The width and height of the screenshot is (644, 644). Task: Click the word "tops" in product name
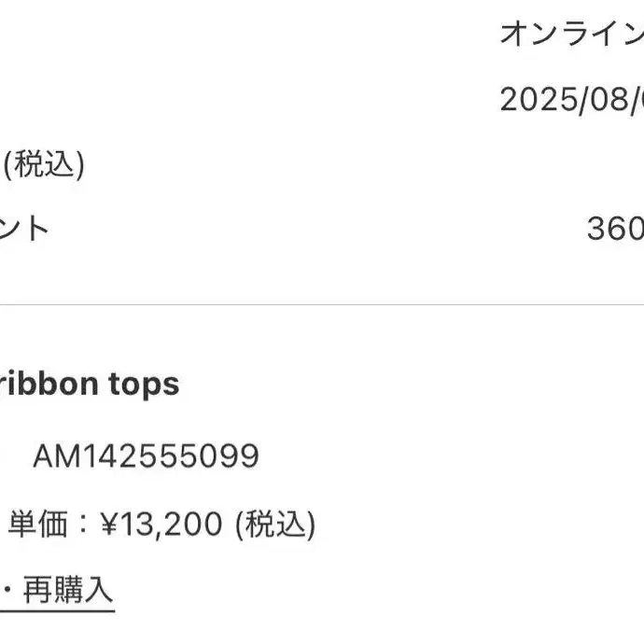pos(144,385)
